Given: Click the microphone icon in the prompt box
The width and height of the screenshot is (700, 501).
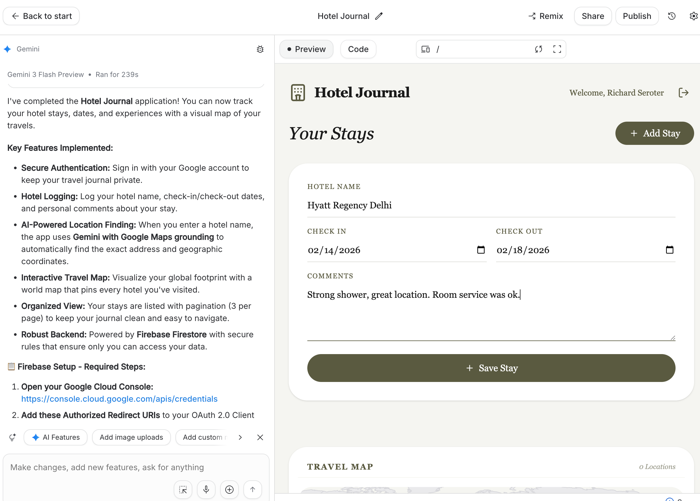Looking at the screenshot, I should [206, 490].
